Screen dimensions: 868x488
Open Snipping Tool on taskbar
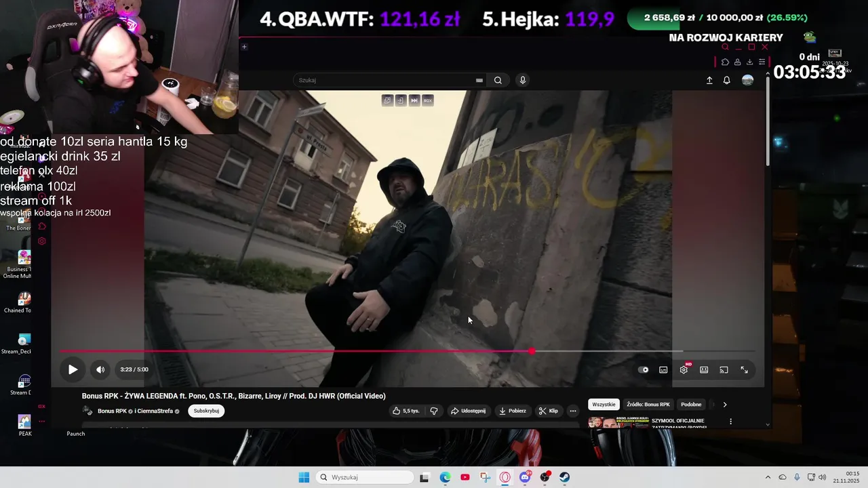pyautogui.click(x=485, y=477)
